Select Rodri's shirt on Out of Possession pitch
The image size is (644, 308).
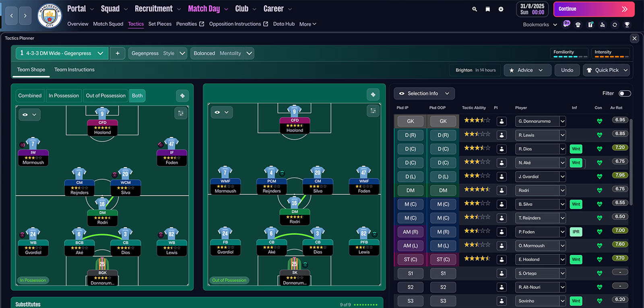(x=295, y=202)
